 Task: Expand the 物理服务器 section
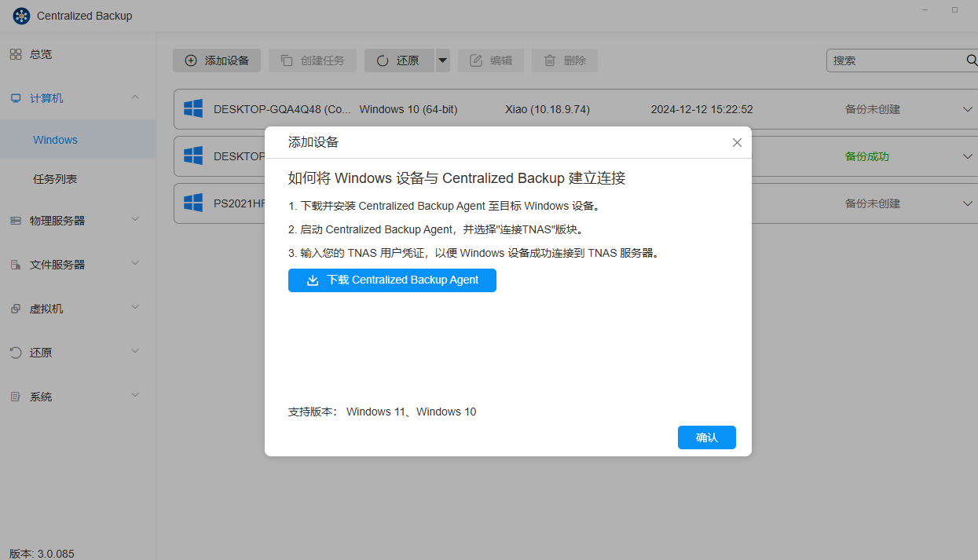(x=135, y=221)
